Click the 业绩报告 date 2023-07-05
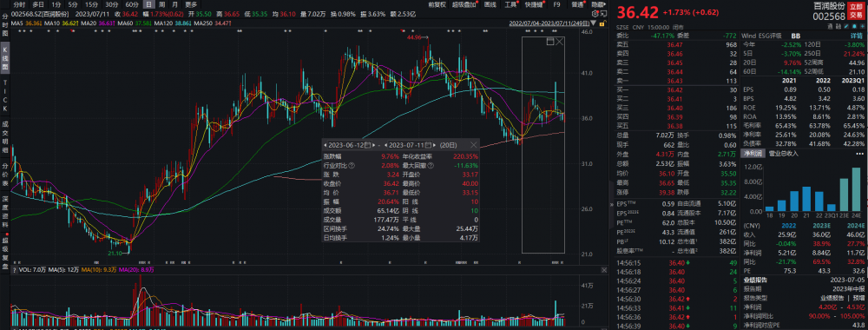The image size is (868, 330). 848,280
